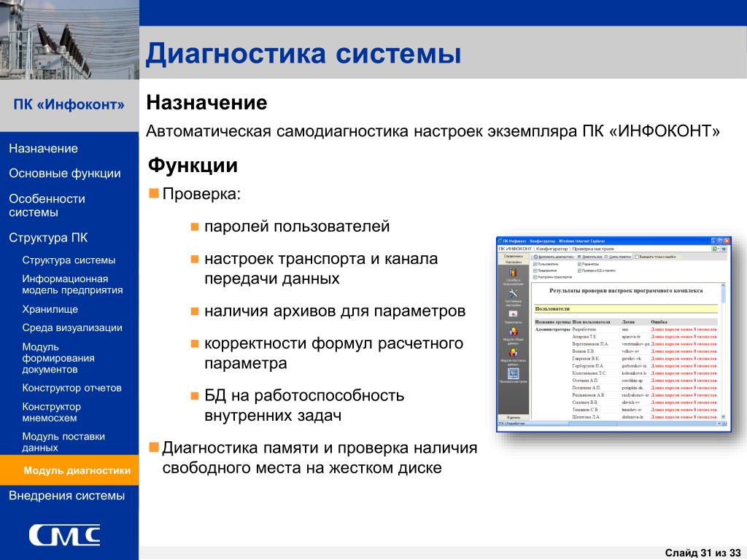Open the Transports flag icon
747x560 pixels.
513,314
